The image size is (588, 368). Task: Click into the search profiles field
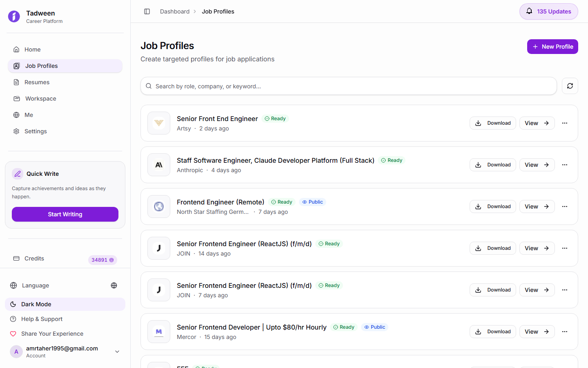click(348, 86)
